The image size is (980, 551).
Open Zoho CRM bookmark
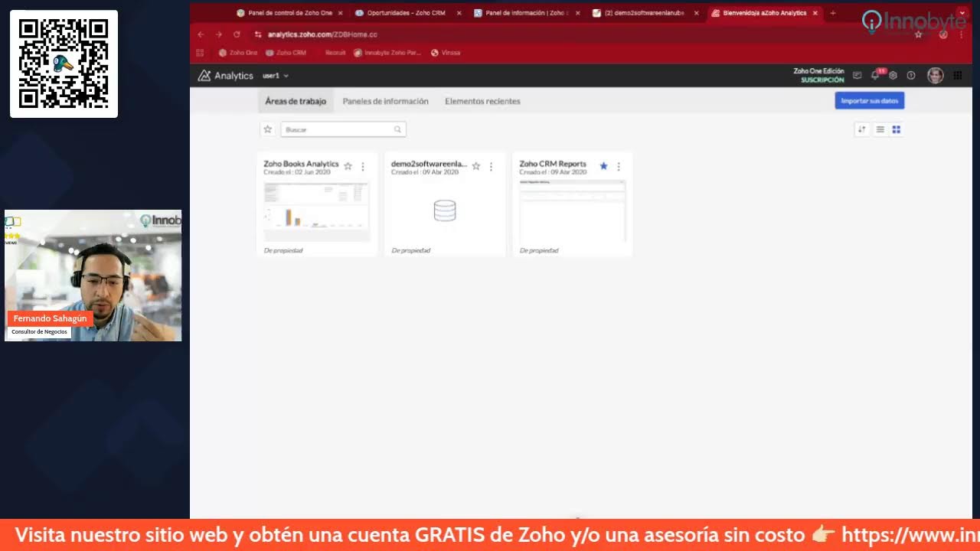tap(286, 53)
